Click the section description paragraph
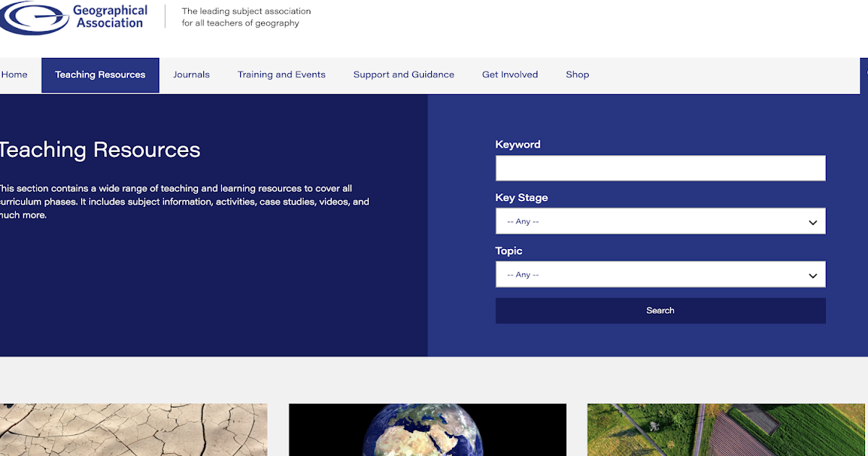This screenshot has height=456, width=868. [x=184, y=202]
